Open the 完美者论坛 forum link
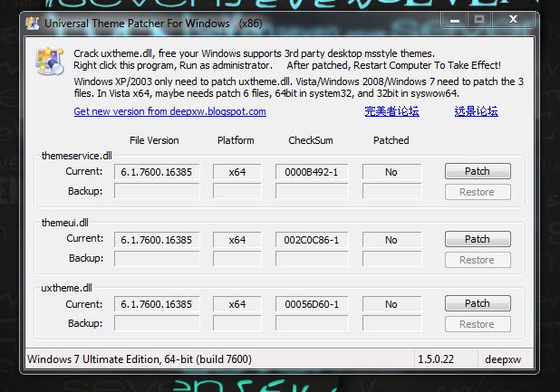Viewport: 560px width, 392px height. (391, 111)
